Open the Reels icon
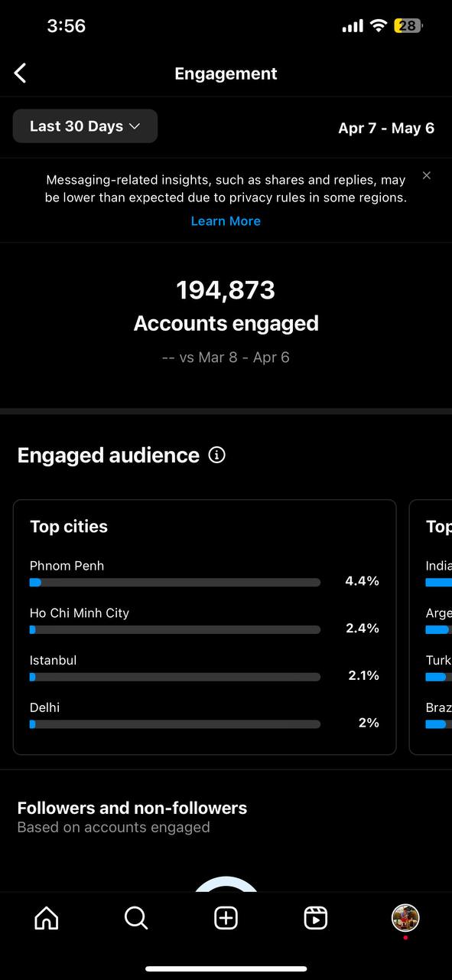This screenshot has height=980, width=452. [x=316, y=917]
